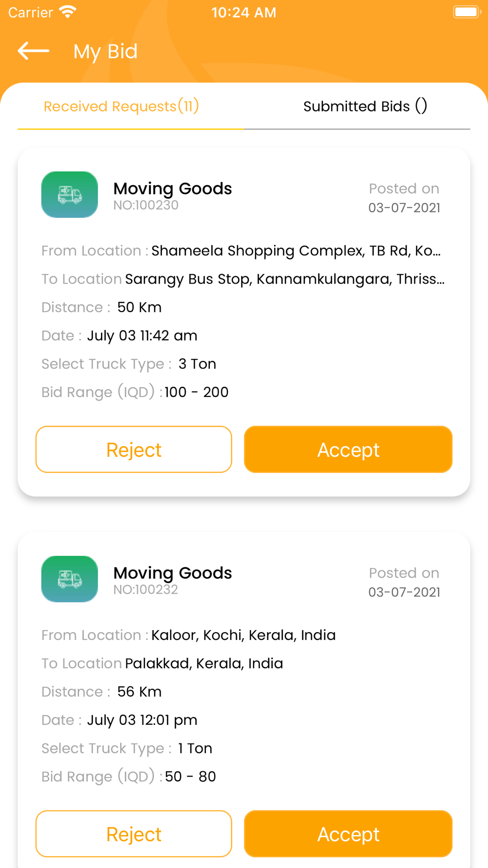Select the Kaloor, Kochi from-location text
The image size is (488, 868).
tap(244, 635)
